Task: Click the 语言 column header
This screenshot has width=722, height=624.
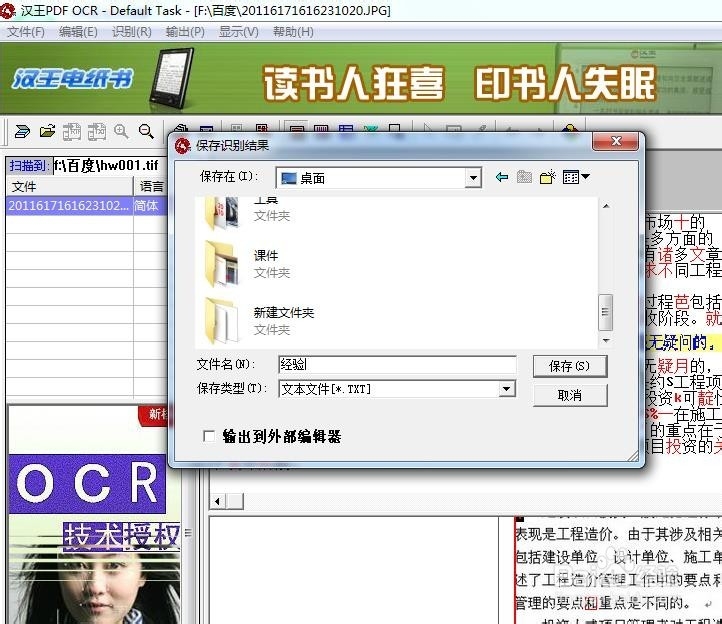Action: coord(151,187)
